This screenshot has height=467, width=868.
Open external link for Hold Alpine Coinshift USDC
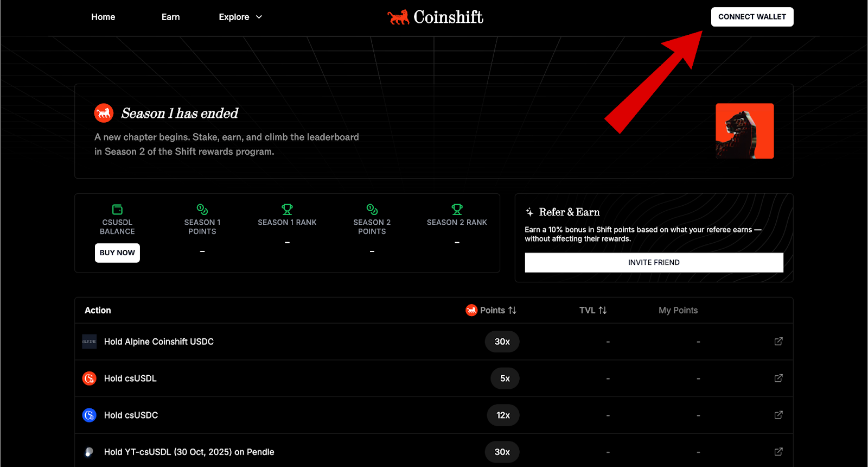(778, 342)
